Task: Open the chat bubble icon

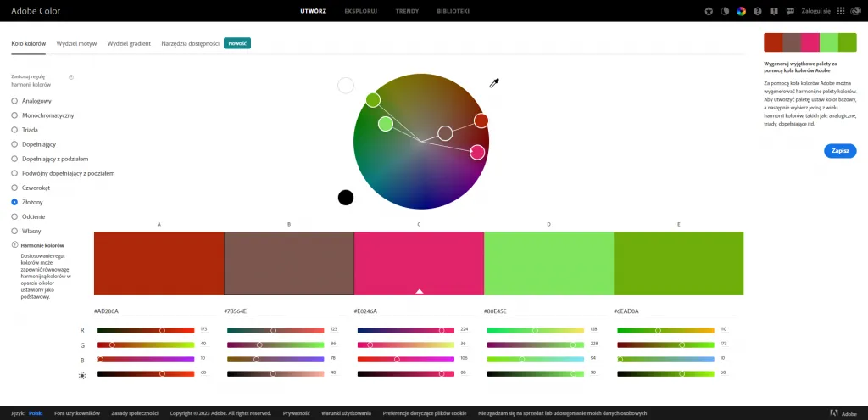Action: (790, 11)
